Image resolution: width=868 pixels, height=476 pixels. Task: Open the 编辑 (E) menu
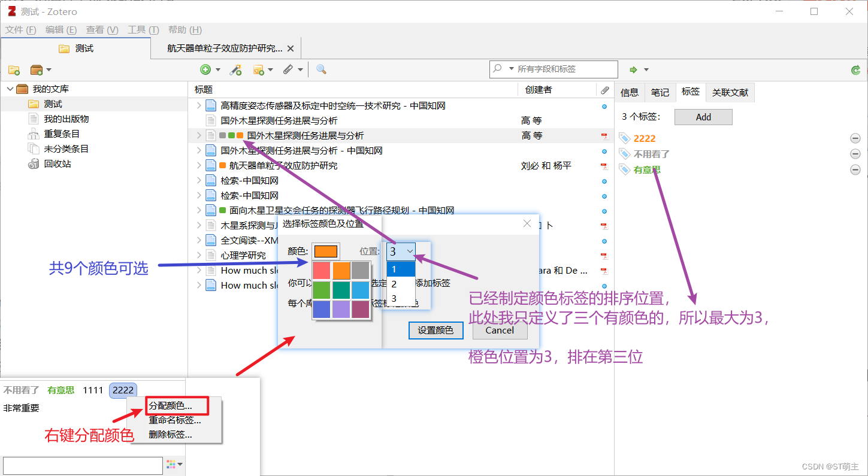point(61,30)
